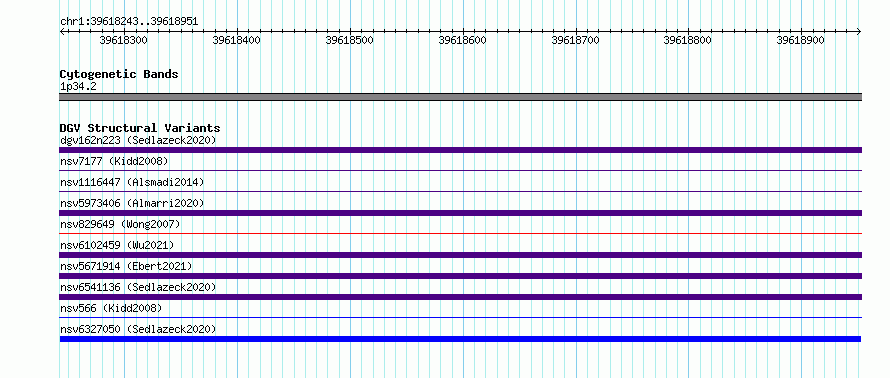This screenshot has width=890, height=378.
Task: Click the thin purple line under nsv7177
Action: tap(460, 170)
